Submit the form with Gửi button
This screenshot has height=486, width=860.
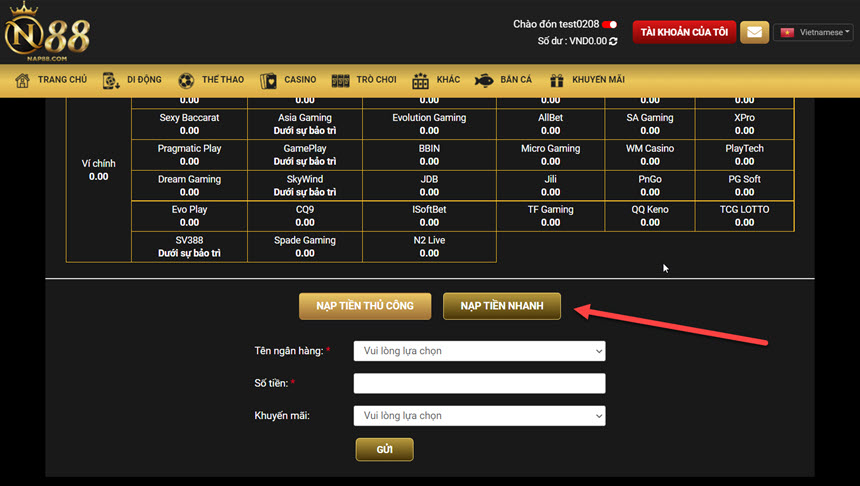tap(384, 449)
